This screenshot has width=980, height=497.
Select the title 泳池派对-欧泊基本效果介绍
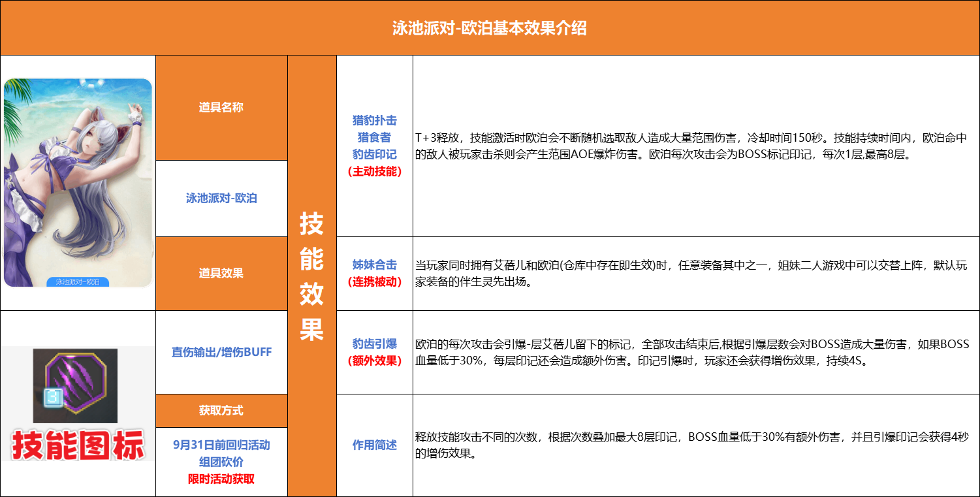tap(489, 29)
